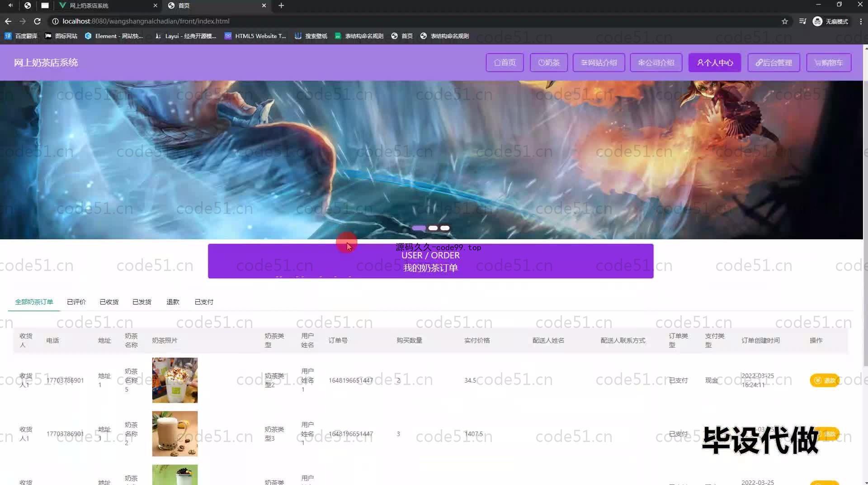Open the browser three-dot menu

pos(861,21)
